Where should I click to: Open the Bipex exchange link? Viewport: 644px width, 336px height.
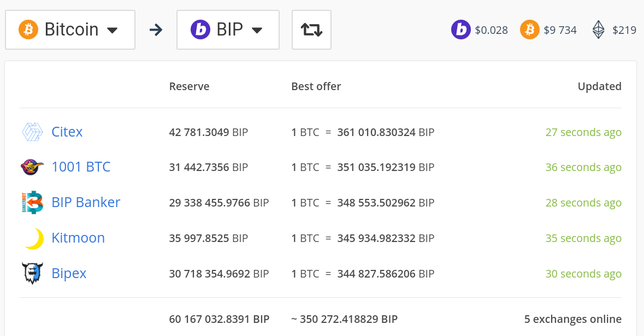pos(69,273)
